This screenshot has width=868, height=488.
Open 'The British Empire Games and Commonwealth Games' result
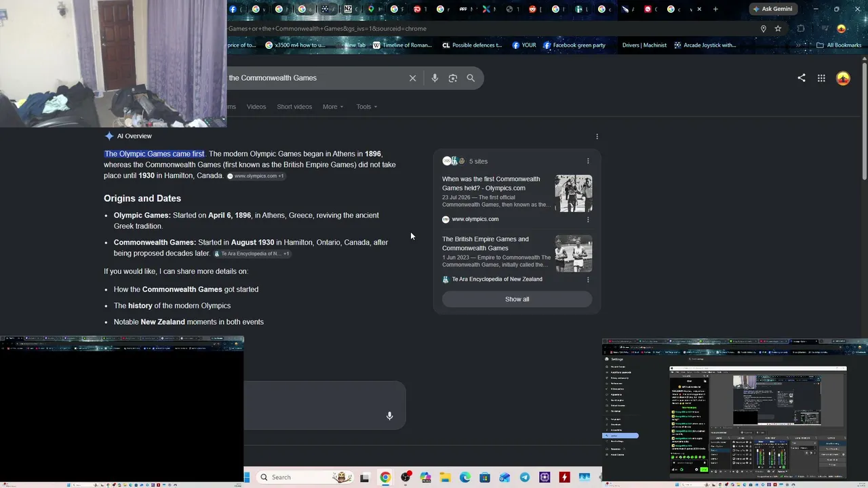pos(486,243)
